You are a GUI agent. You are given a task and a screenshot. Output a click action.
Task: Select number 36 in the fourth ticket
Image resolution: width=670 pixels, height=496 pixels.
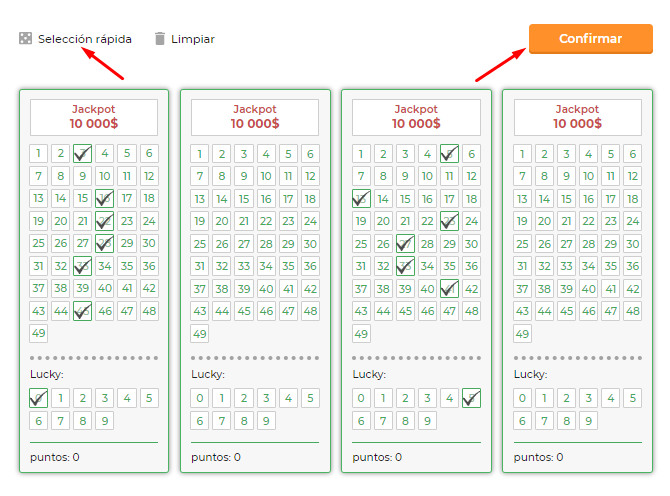coord(632,266)
